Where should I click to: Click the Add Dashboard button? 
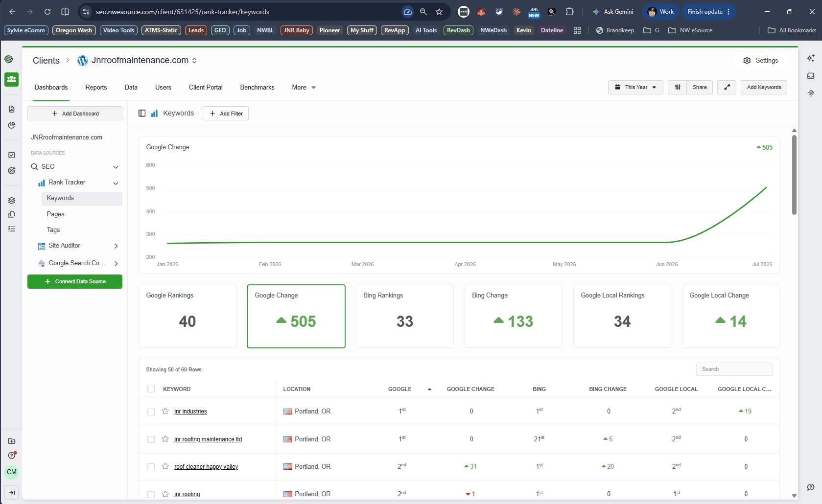(75, 114)
